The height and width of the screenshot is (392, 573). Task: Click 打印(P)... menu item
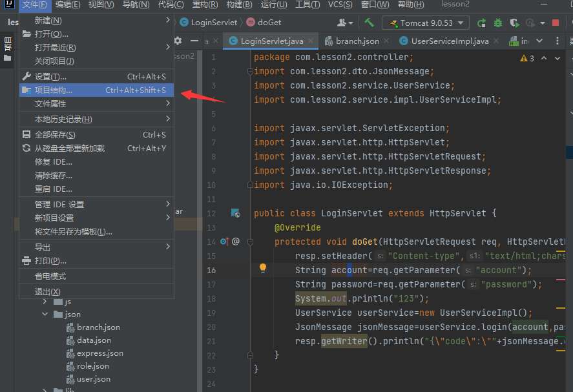(96, 261)
